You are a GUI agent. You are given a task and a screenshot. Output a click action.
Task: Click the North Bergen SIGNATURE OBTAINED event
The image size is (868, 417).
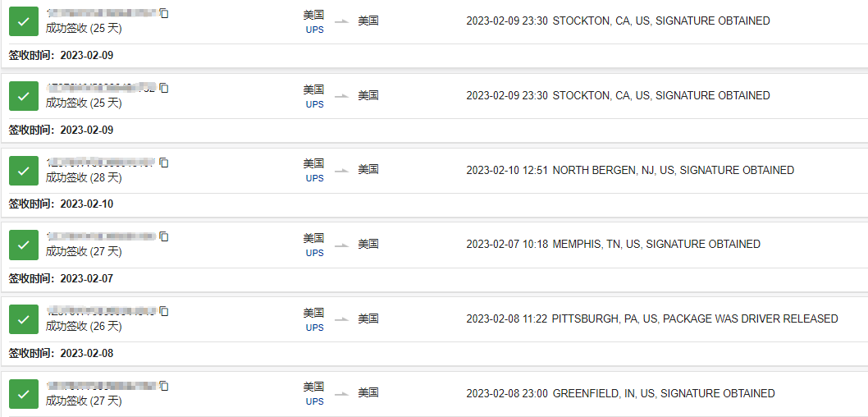[673, 170]
